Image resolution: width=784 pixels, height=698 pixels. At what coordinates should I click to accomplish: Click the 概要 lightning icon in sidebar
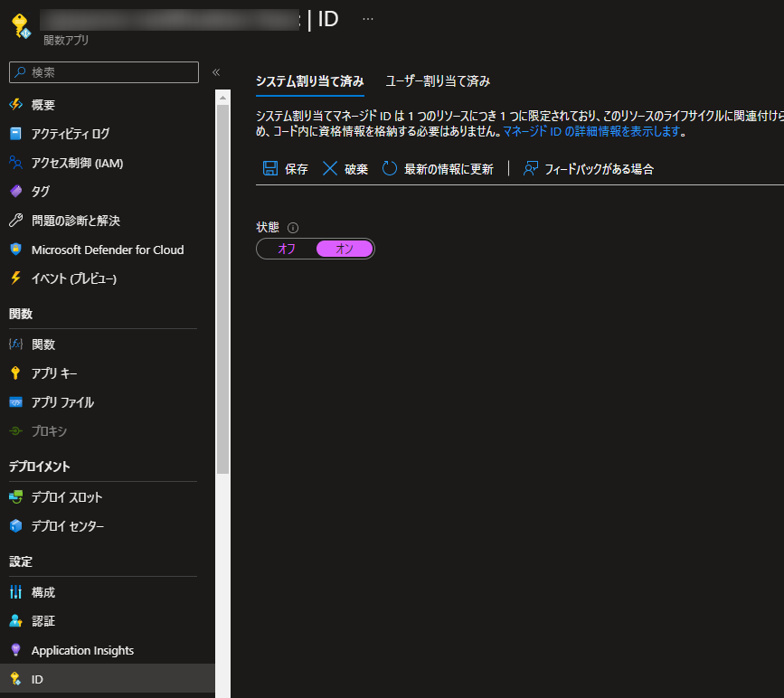16,105
